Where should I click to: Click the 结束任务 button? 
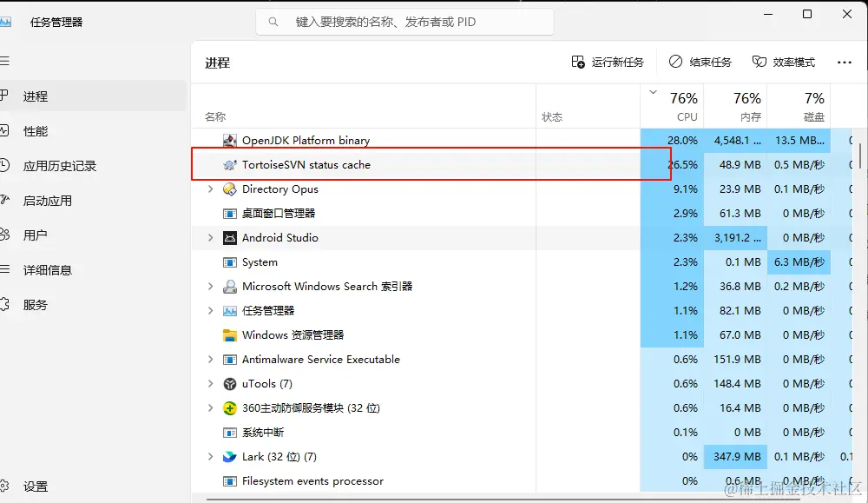click(x=700, y=63)
